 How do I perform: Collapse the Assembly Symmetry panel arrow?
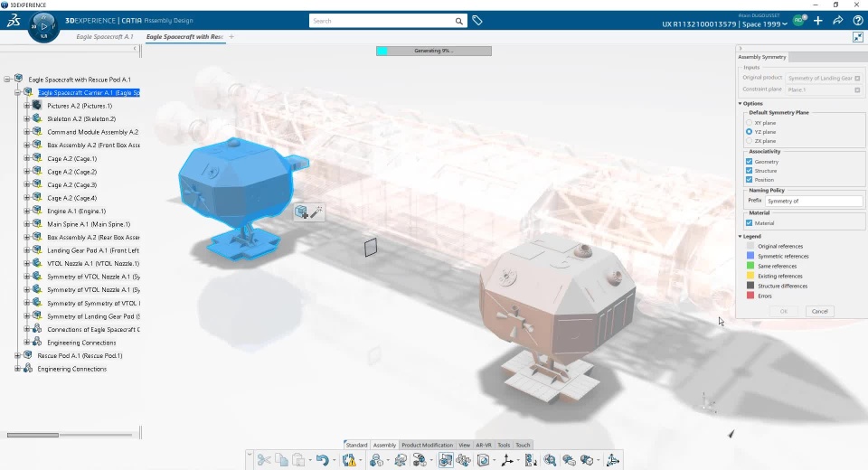tap(741, 49)
